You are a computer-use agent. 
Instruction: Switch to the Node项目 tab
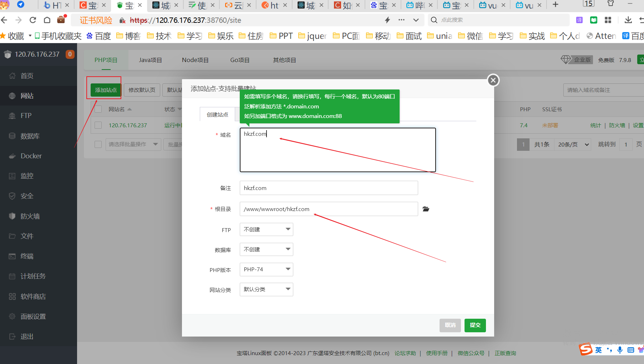(195, 60)
